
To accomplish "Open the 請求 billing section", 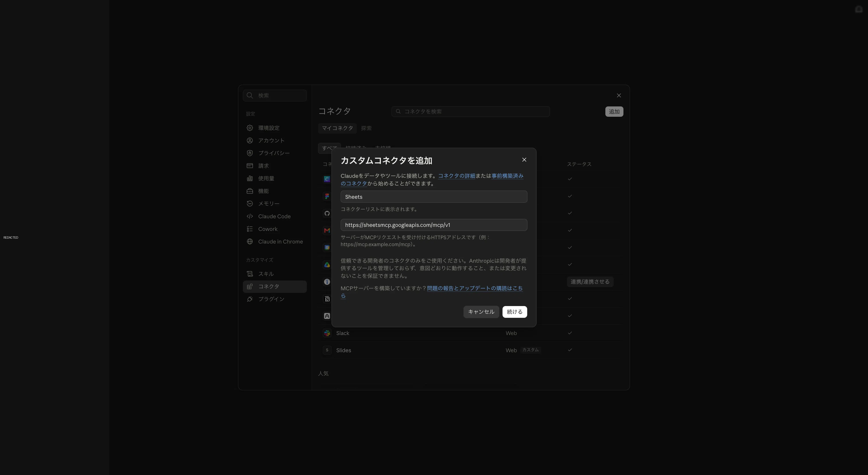I will coord(275,166).
